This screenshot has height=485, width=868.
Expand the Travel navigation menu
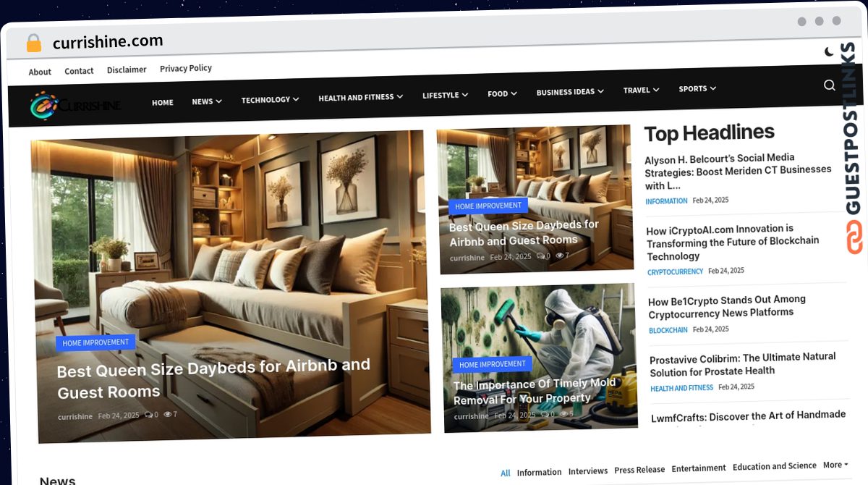point(641,90)
